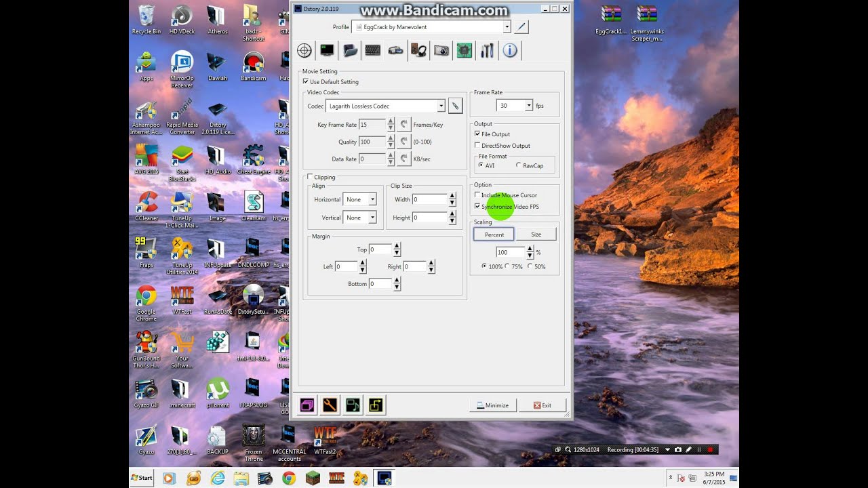Adjust the Quality spinner arrows

(391, 142)
